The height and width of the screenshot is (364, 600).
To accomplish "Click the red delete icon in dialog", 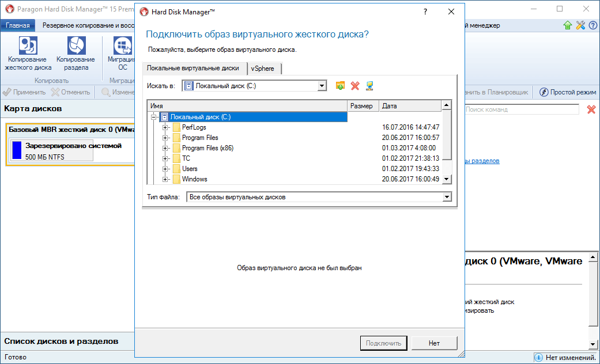I will [355, 86].
